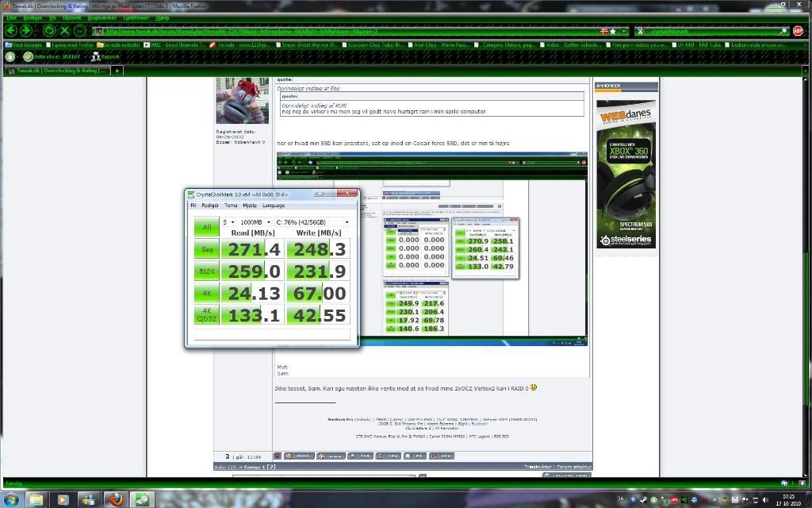Click the CrystalDiskMark title bar app icon
Image resolution: width=812 pixels, height=508 pixels.
tap(191, 194)
